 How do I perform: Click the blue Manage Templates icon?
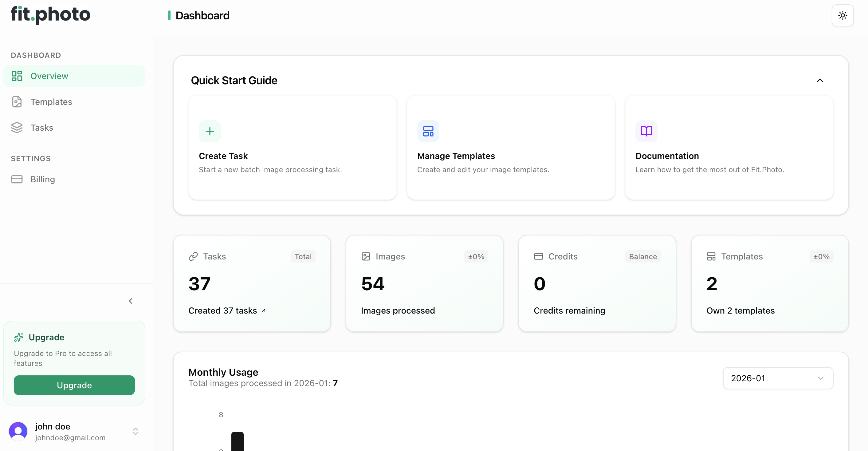click(x=428, y=131)
